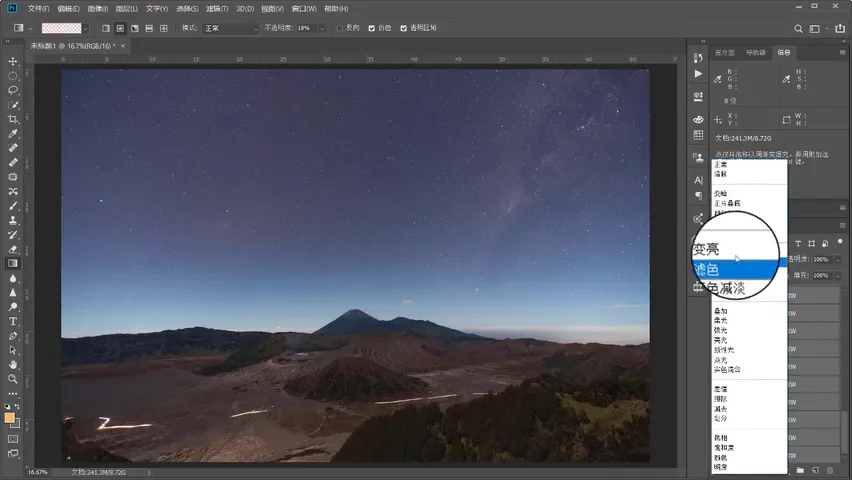Click the zoom level 16.67% field

coord(37,472)
